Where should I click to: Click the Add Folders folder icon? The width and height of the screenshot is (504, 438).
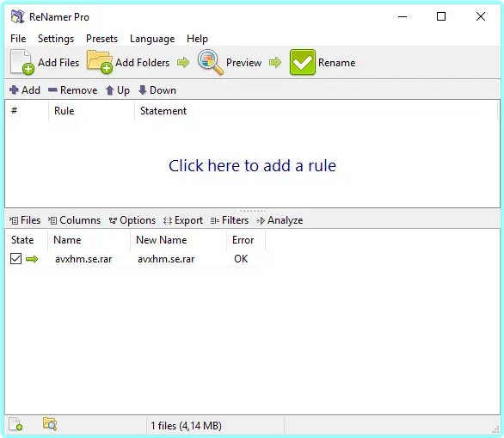pyautogui.click(x=100, y=62)
